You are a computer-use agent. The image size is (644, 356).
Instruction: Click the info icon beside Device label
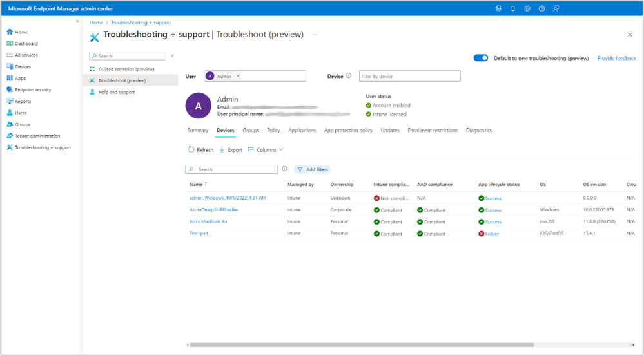tap(349, 75)
